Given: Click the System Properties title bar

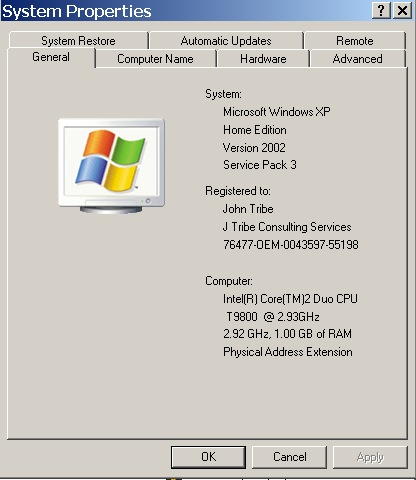Looking at the screenshot, I should click(x=185, y=11).
